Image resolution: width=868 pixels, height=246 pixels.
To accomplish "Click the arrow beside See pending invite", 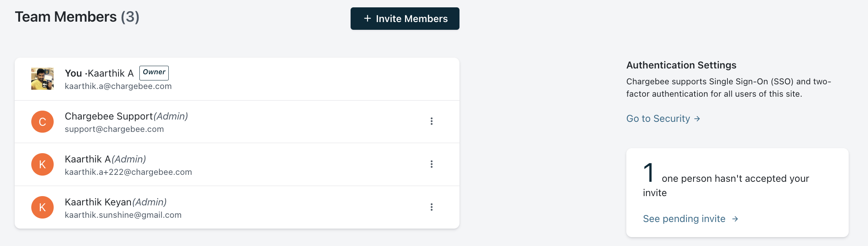I will pos(735,219).
